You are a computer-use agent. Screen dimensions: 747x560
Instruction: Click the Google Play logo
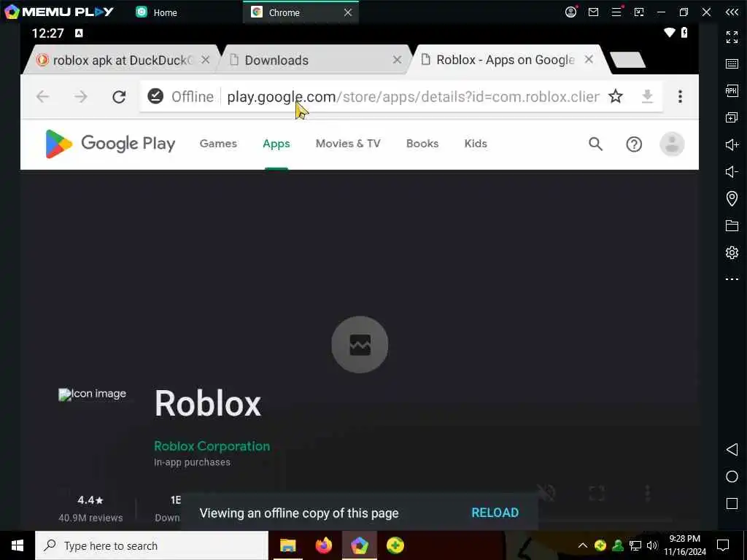tap(110, 144)
